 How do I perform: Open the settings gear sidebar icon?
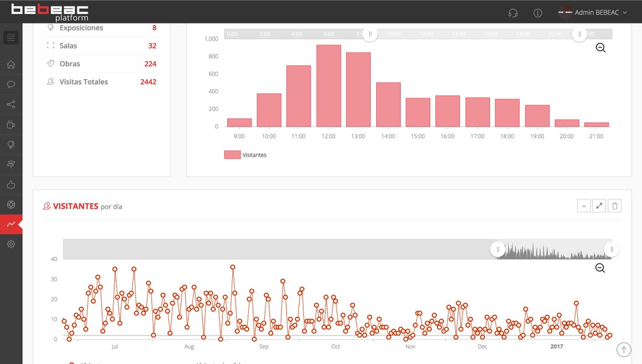tap(11, 244)
